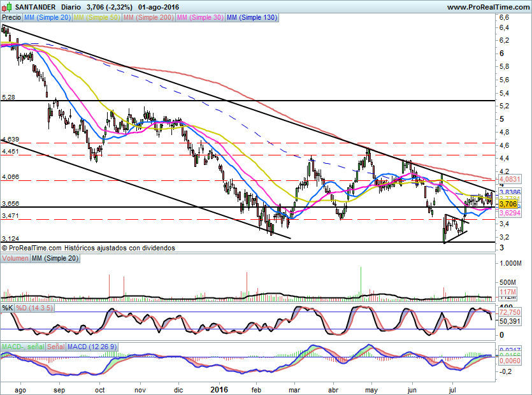This screenshot has height=395, width=532.
Task: Click the oct month label on time axis
Action: [x=100, y=391]
